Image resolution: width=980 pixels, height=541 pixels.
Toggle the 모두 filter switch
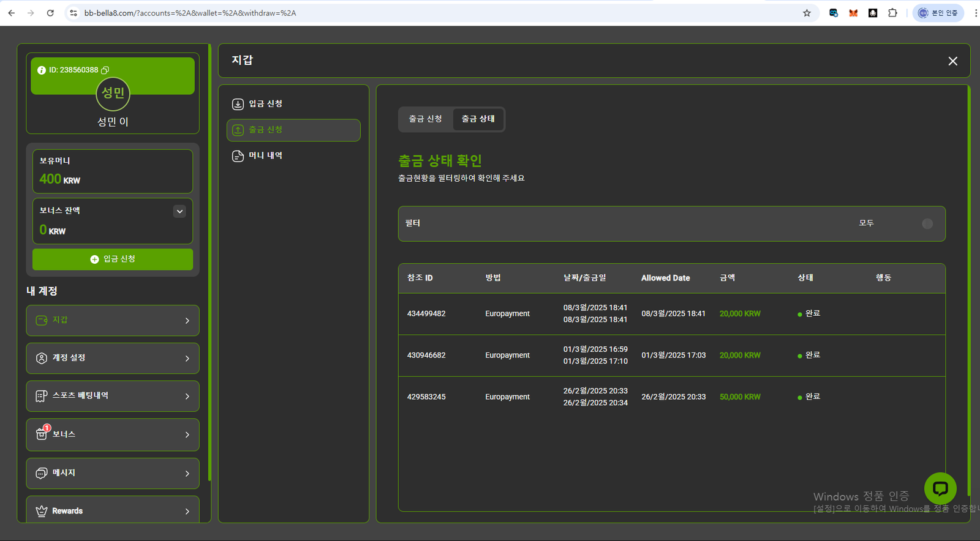click(x=927, y=224)
